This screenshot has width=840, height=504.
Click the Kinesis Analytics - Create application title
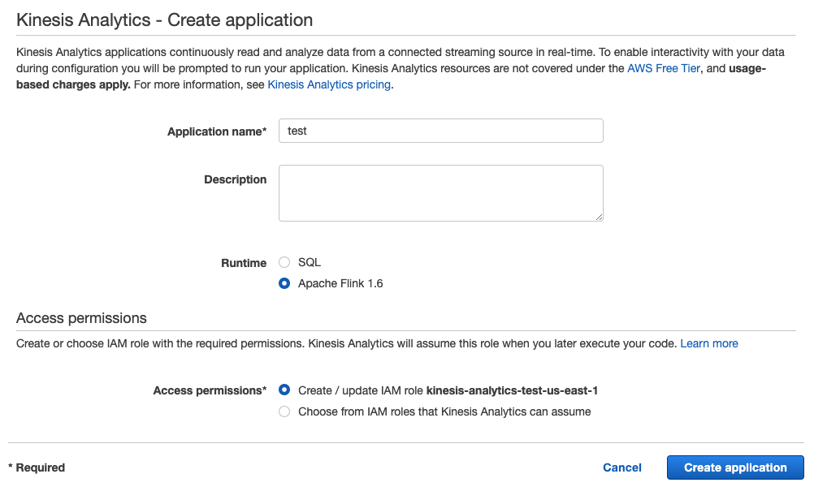click(x=164, y=19)
